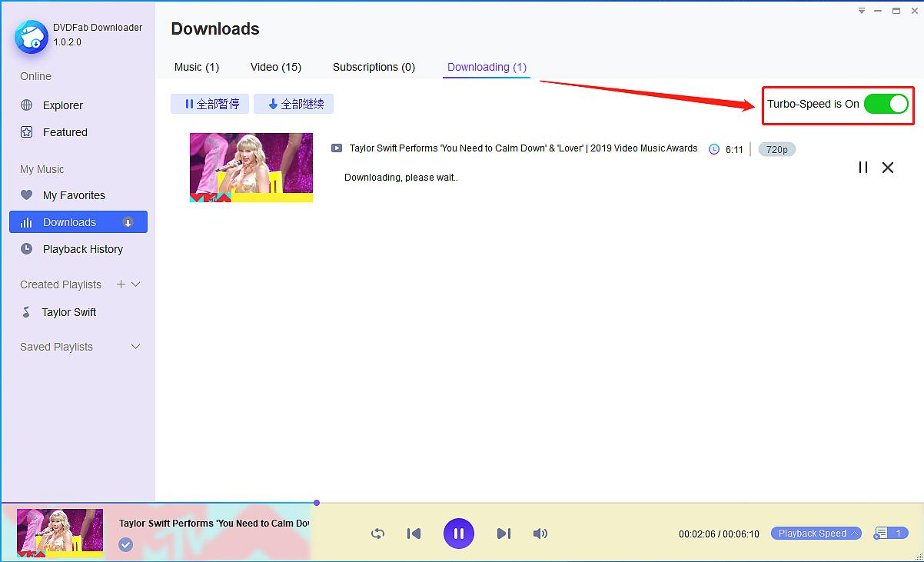The image size is (924, 562).
Task: Click the Taylor Swift Performs download title
Action: 523,148
